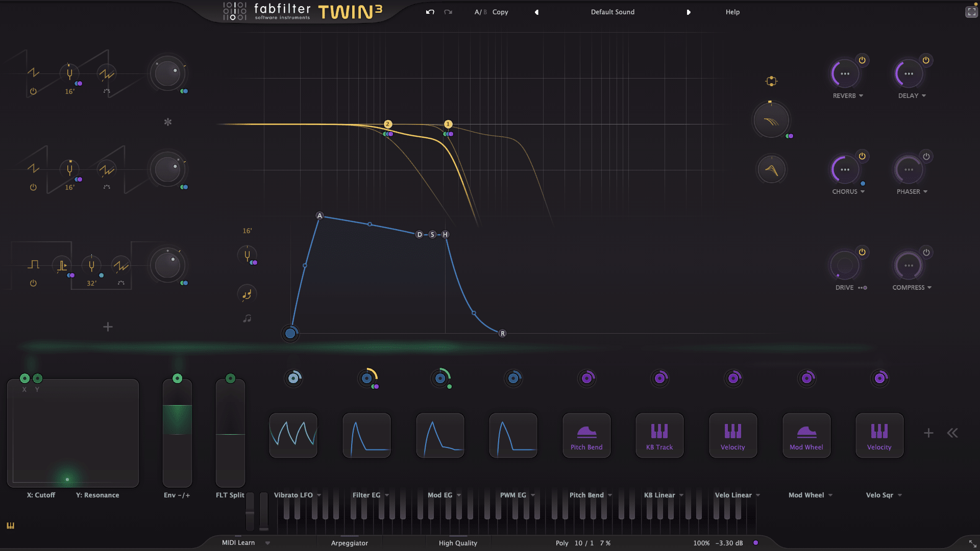980x551 pixels.
Task: Power on the bottom oscillator
Action: [33, 283]
